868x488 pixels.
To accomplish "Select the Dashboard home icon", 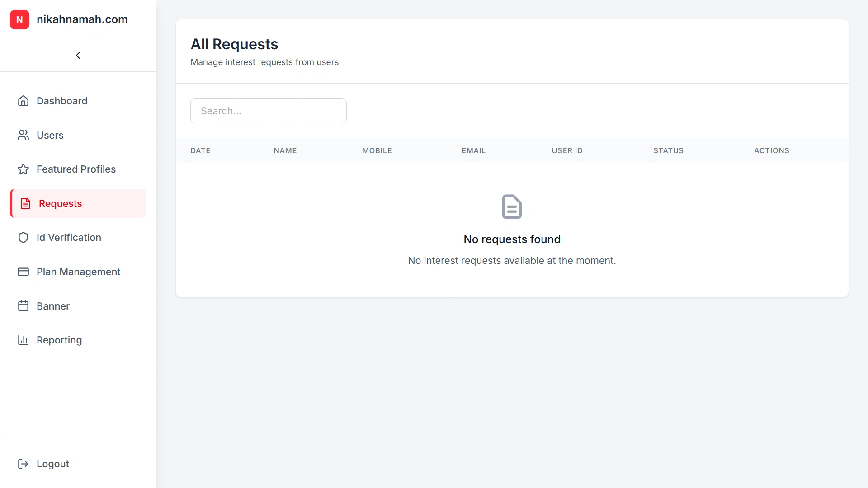I will 23,101.
